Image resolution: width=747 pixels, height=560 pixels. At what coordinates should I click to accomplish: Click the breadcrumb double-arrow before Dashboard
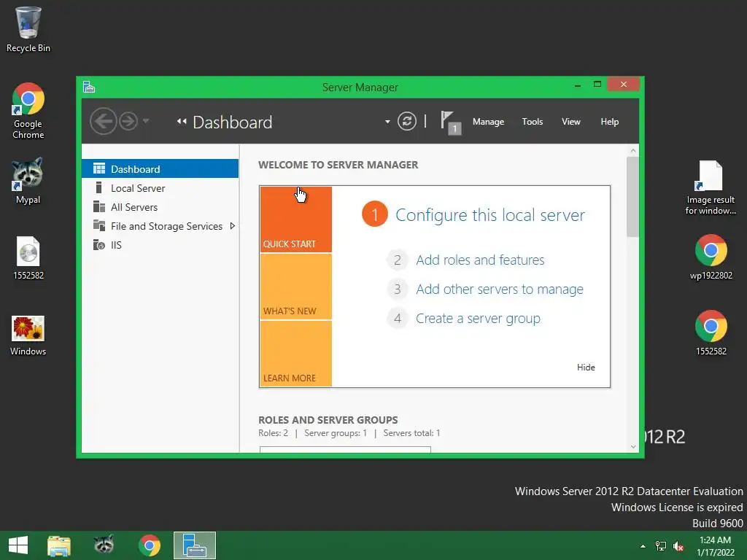[x=182, y=122]
